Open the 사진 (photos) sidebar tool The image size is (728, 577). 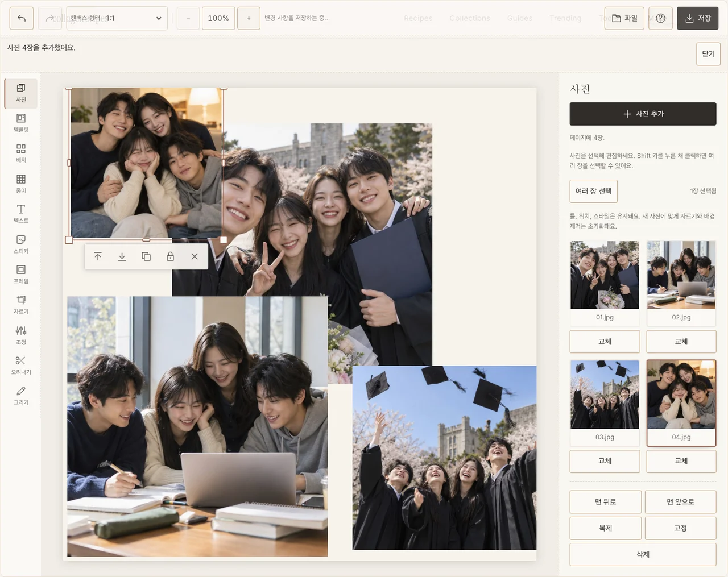click(21, 93)
